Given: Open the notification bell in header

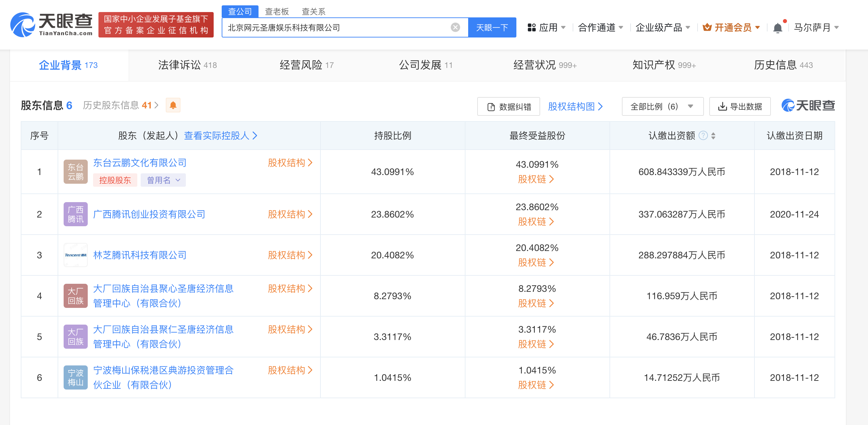Looking at the screenshot, I should [x=777, y=28].
